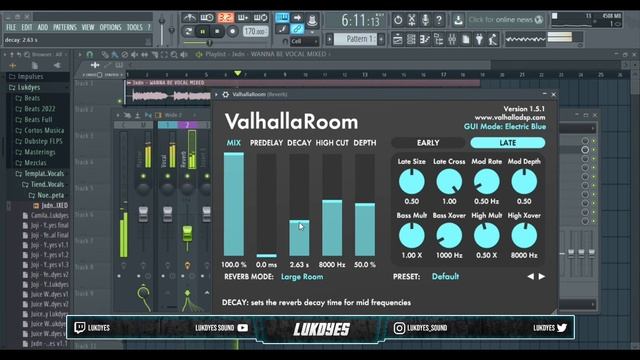Open the ADD menu
This screenshot has width=640, height=360.
click(x=42, y=27)
